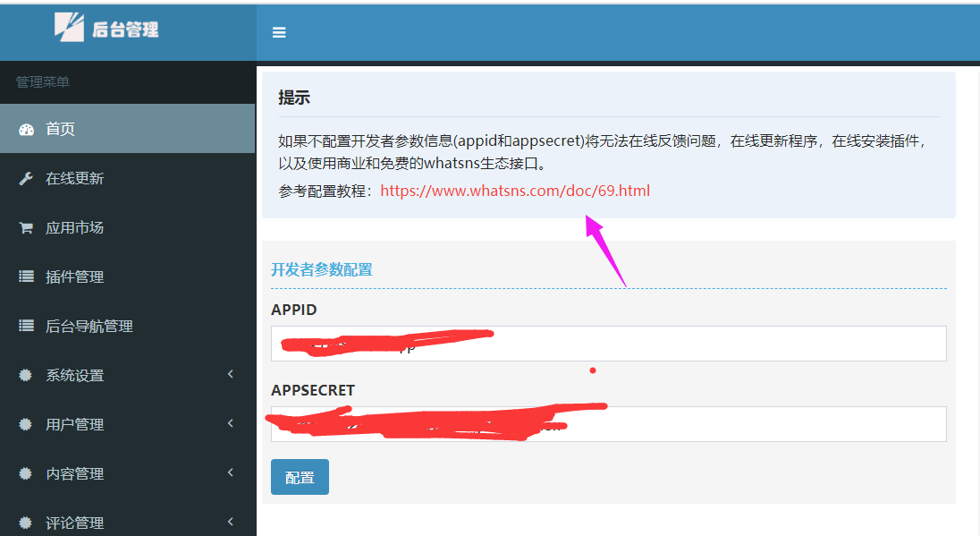Expand the 用户管理 submenu arrow
The height and width of the screenshot is (536, 980).
[x=230, y=423]
